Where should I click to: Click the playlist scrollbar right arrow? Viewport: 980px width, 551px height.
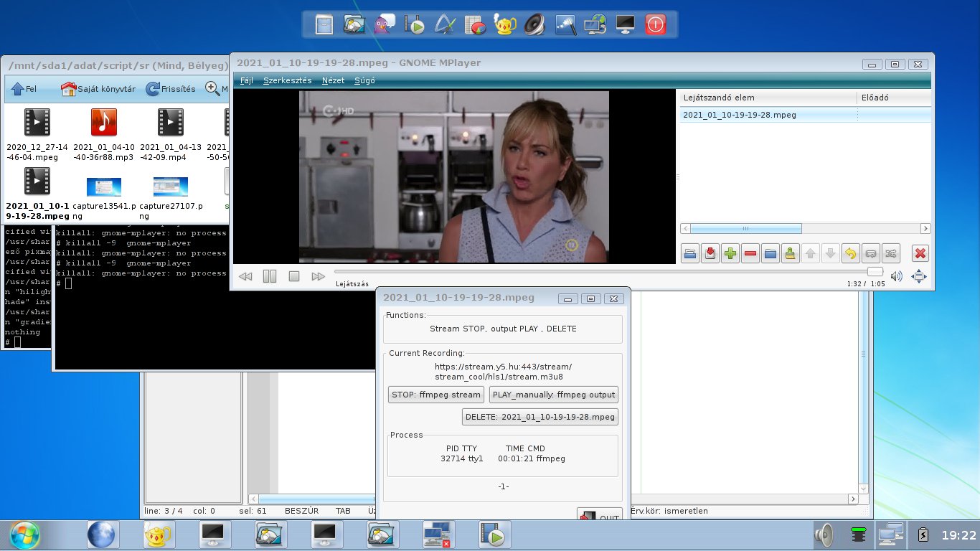925,228
